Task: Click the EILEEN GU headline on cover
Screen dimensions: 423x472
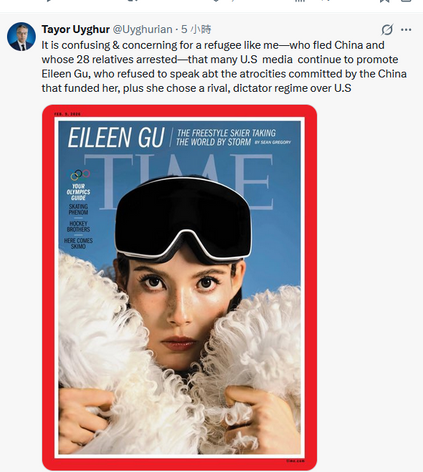Action: 116,137
